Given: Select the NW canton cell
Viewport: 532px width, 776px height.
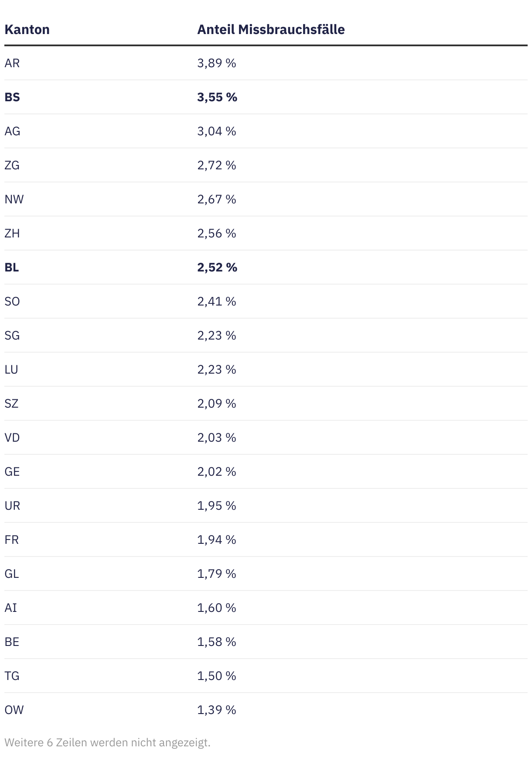Looking at the screenshot, I should pyautogui.click(x=14, y=199).
